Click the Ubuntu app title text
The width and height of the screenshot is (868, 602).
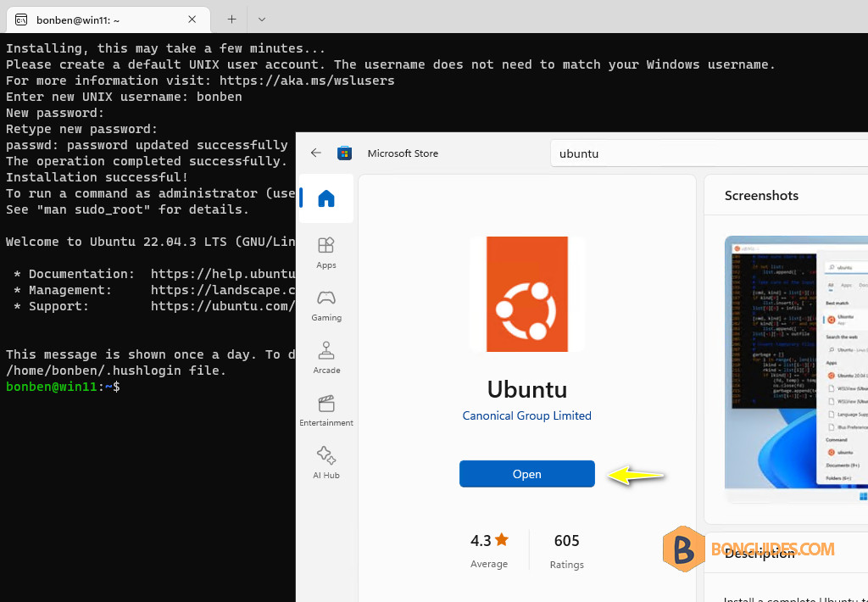click(x=527, y=389)
